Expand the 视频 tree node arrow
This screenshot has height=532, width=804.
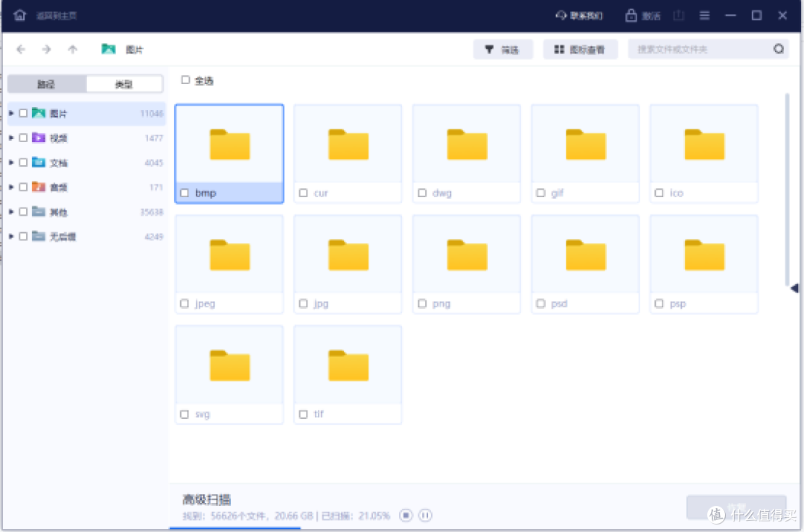[x=11, y=138]
